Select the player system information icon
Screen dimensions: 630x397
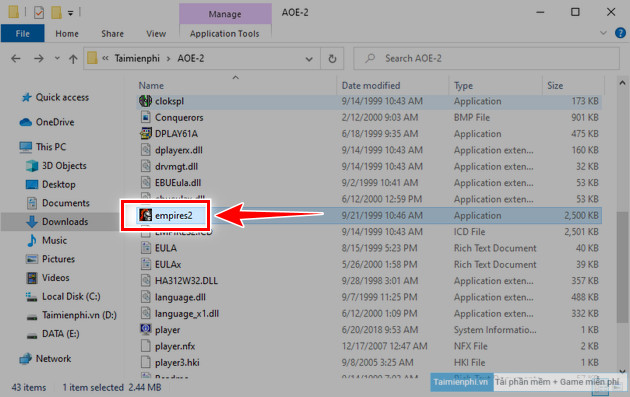tap(145, 329)
